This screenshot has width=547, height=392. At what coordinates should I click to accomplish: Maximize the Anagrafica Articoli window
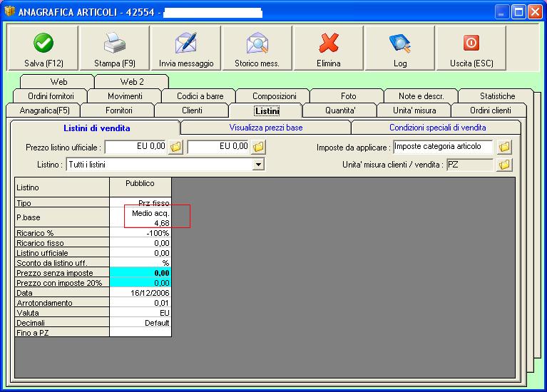518,12
